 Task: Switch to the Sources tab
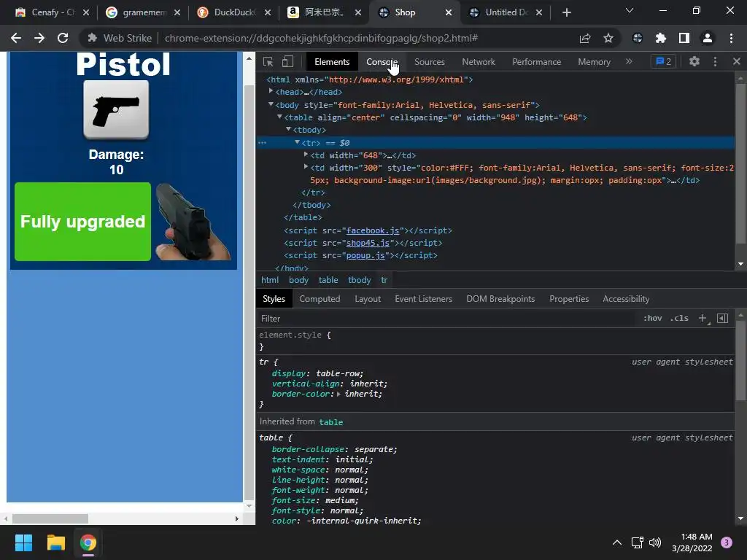(x=429, y=62)
